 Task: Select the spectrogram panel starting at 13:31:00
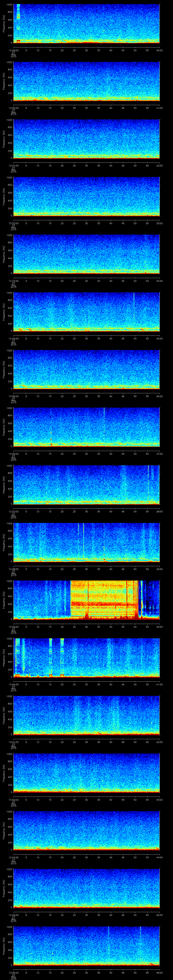point(87,139)
